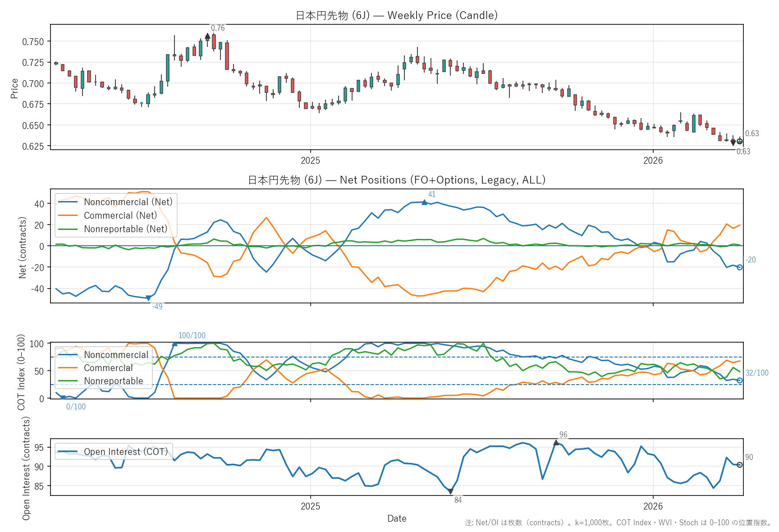Click the Noncommercial net low marker at -49
This screenshot has height=532, width=779.
[x=148, y=298]
